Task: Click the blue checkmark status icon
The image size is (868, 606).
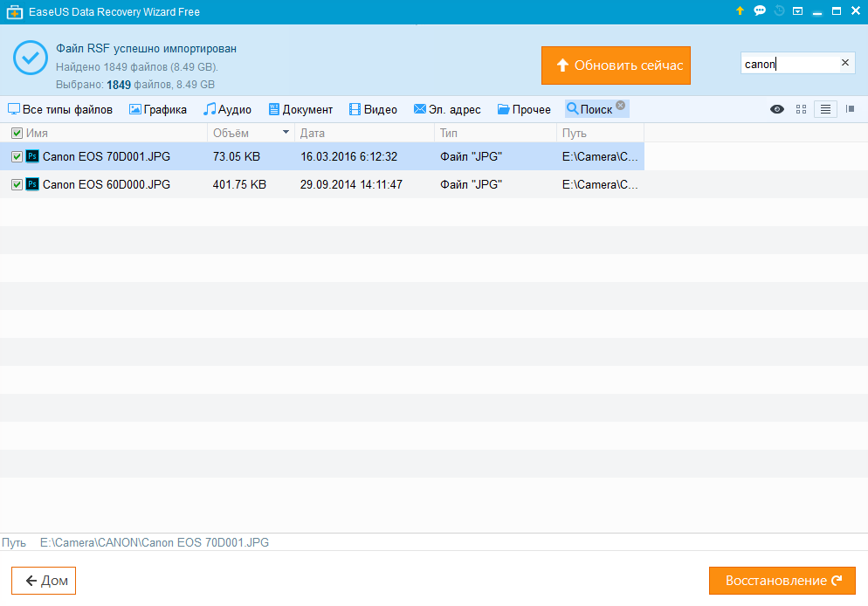Action: tap(30, 58)
